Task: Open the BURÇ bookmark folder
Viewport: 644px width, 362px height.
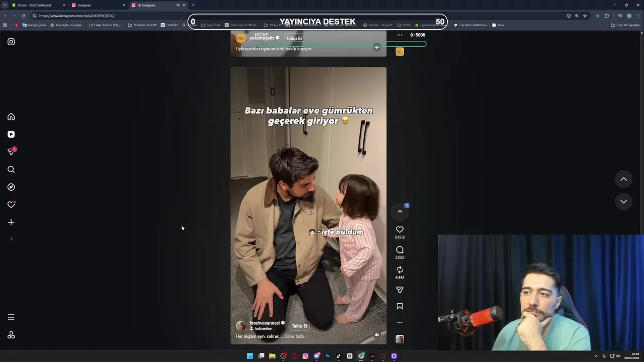Action: point(404,25)
